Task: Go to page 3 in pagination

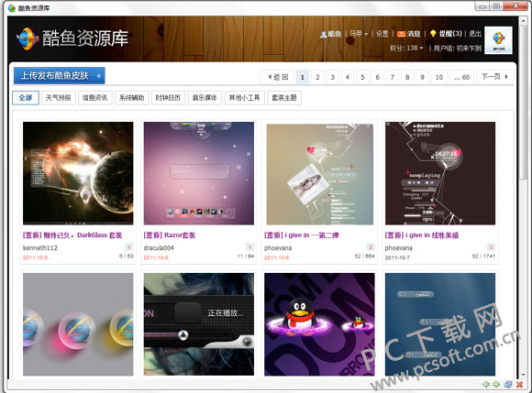Action: pyautogui.click(x=332, y=77)
